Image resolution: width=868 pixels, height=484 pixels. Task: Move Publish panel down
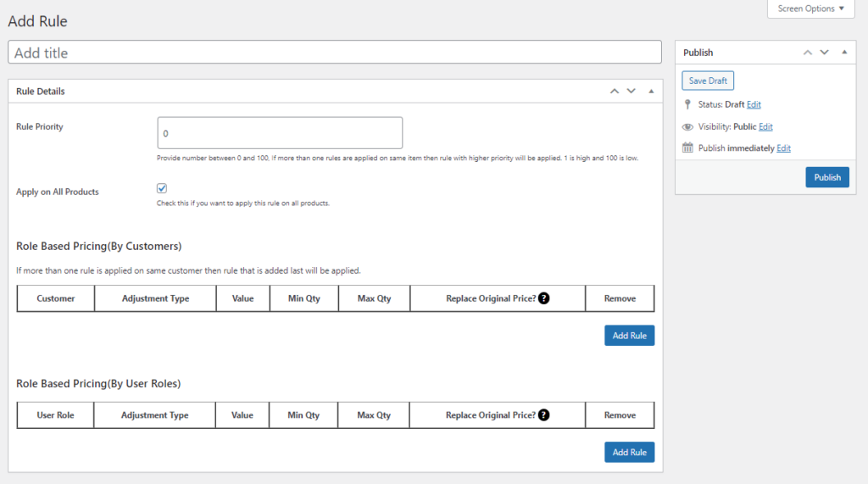click(824, 53)
